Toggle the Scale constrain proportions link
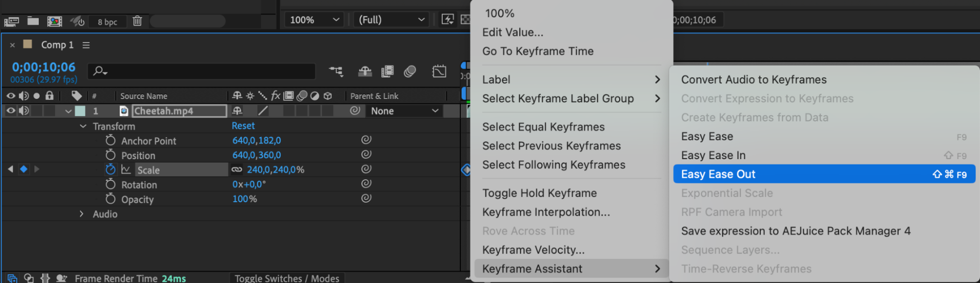 (x=237, y=170)
